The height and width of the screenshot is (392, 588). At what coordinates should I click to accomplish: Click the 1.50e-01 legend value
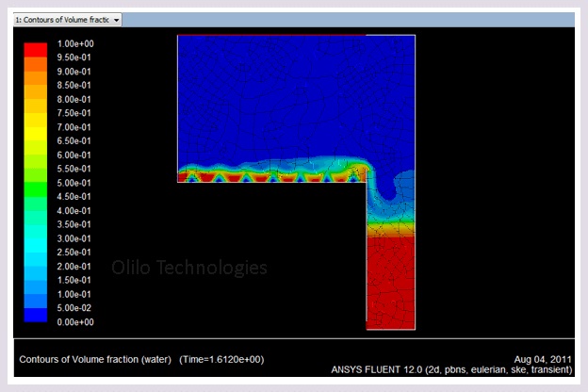pyautogui.click(x=73, y=280)
